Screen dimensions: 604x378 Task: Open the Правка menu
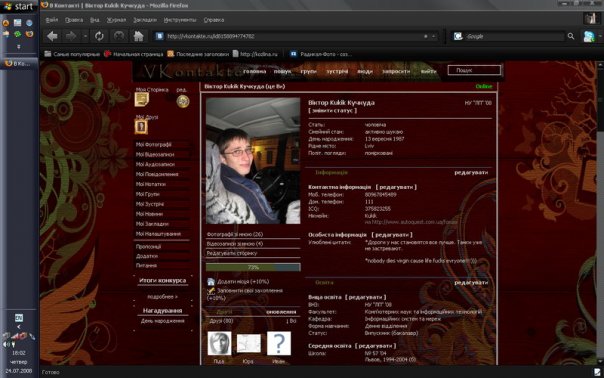(x=74, y=20)
